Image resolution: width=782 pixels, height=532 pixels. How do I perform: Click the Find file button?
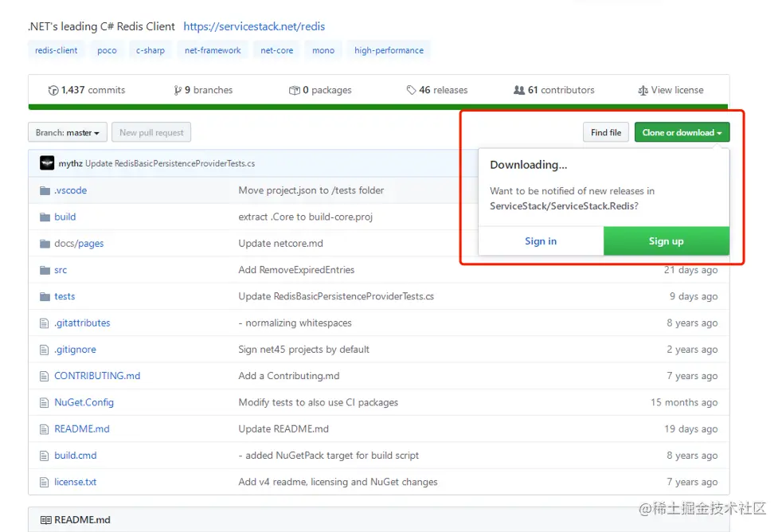[606, 133]
